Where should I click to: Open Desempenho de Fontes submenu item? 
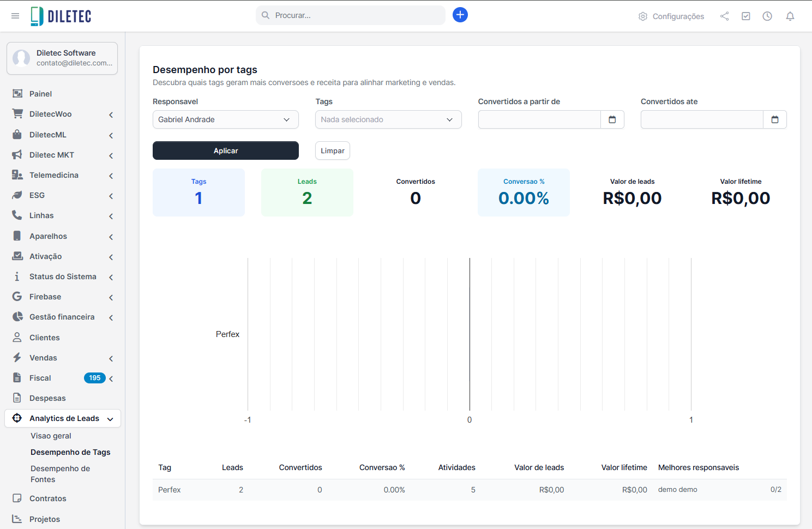(x=60, y=474)
